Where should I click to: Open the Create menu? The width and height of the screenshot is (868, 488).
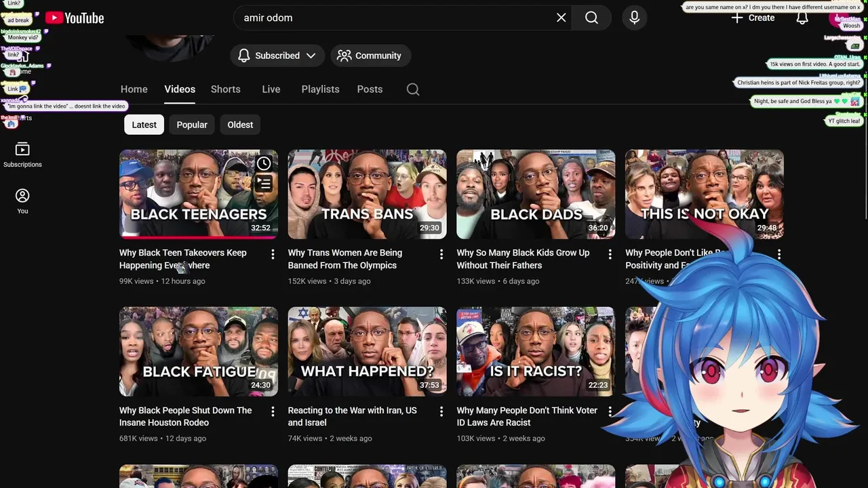(x=753, y=18)
